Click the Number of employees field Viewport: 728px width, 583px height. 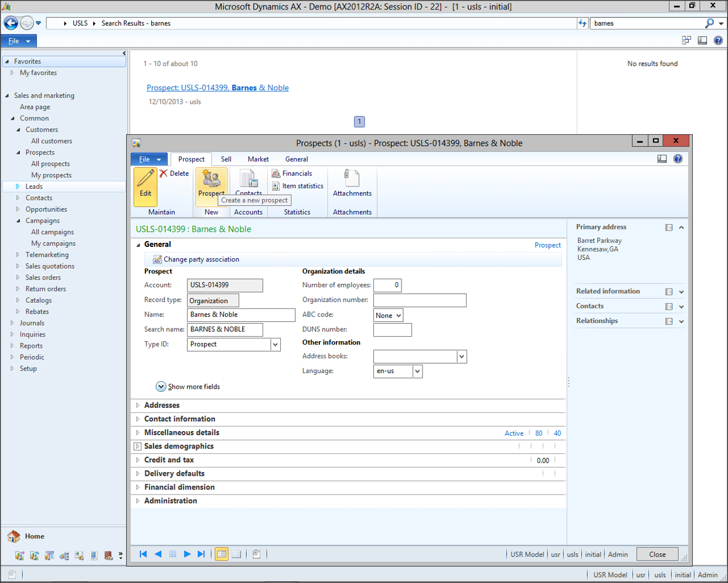pyautogui.click(x=387, y=286)
